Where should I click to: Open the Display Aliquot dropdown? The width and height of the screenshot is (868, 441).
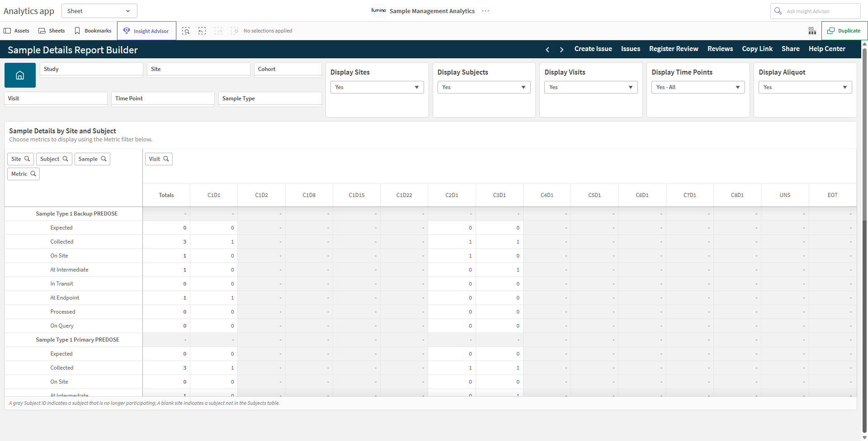click(805, 87)
